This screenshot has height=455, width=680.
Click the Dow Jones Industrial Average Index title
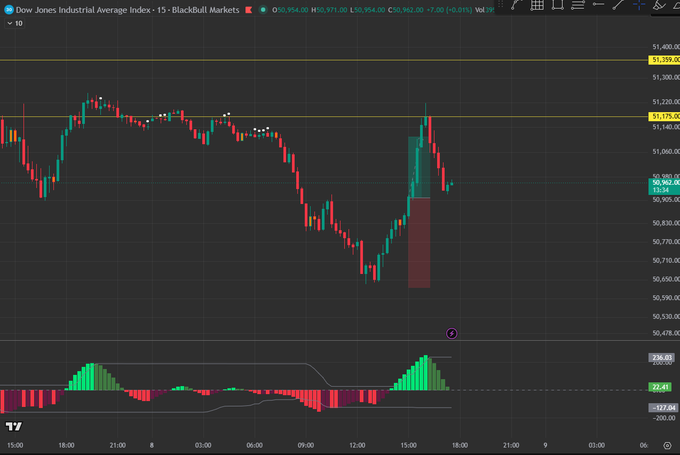tap(85, 10)
